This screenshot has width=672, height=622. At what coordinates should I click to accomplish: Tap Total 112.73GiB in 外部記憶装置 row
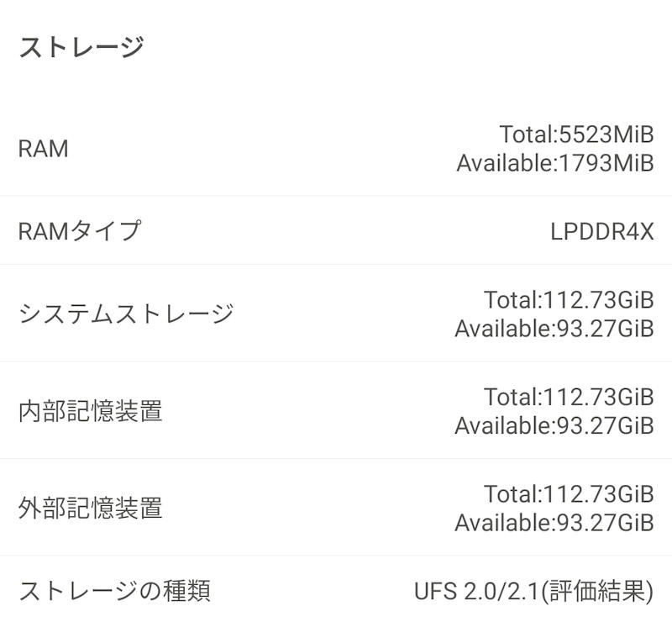point(568,494)
